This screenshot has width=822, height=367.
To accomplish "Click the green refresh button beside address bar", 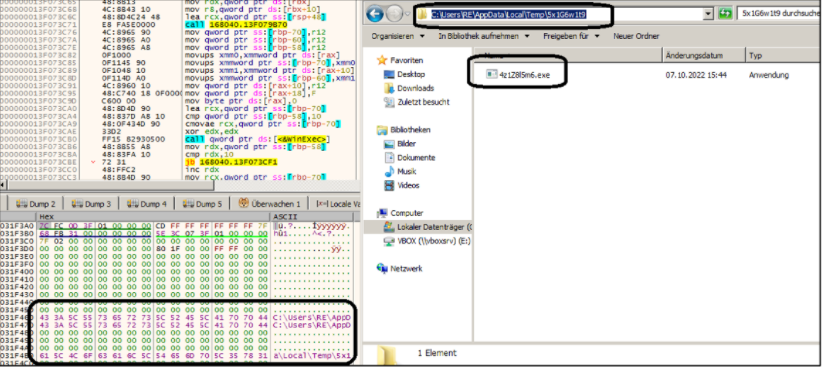I will pos(726,14).
